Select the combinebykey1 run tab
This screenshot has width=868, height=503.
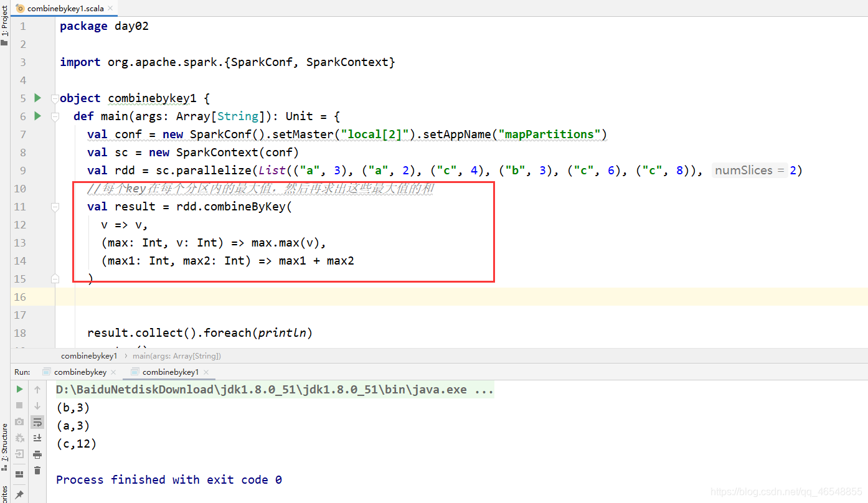pyautogui.click(x=170, y=372)
